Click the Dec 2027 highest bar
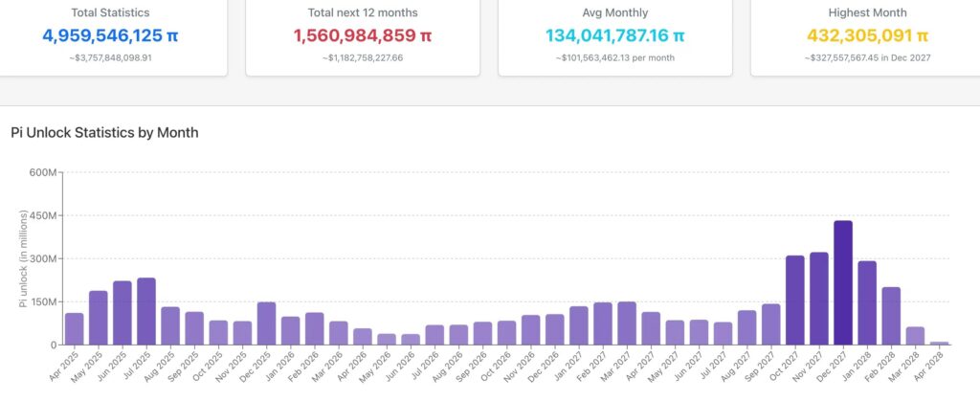Image resolution: width=980 pixels, height=401 pixels. [843, 283]
